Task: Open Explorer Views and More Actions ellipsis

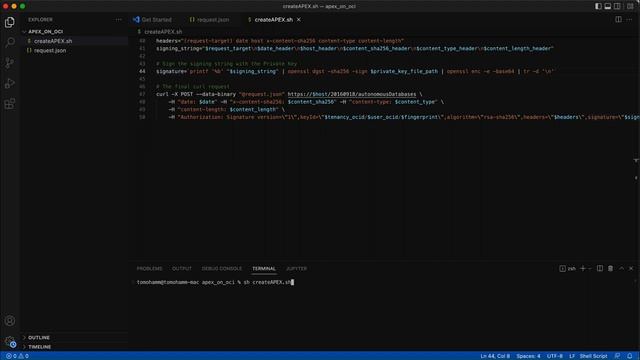Action: click(118, 20)
